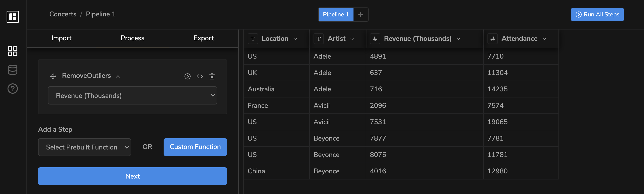
Task: Open the Revenue (Thousands) column selector
Action: 133,96
